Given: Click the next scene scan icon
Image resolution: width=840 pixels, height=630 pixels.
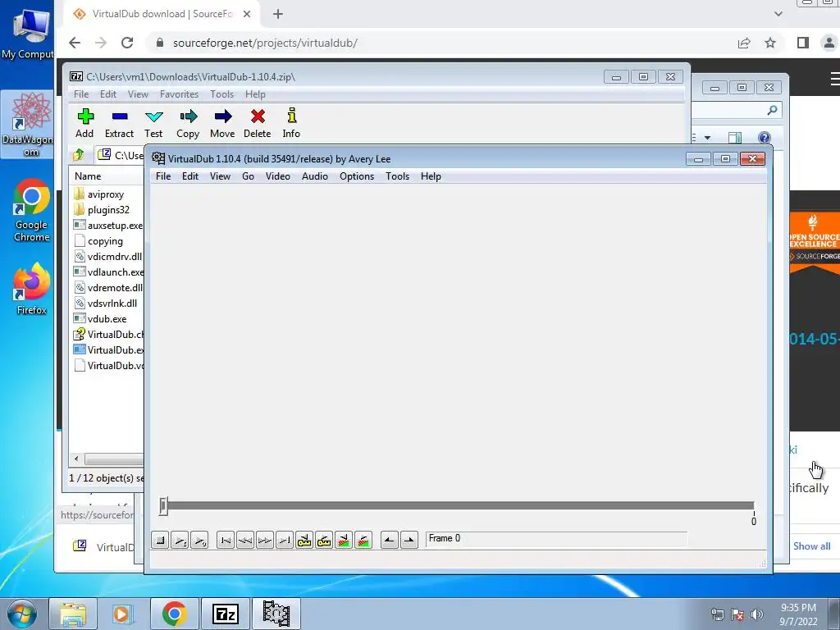Looking at the screenshot, I should (x=363, y=540).
